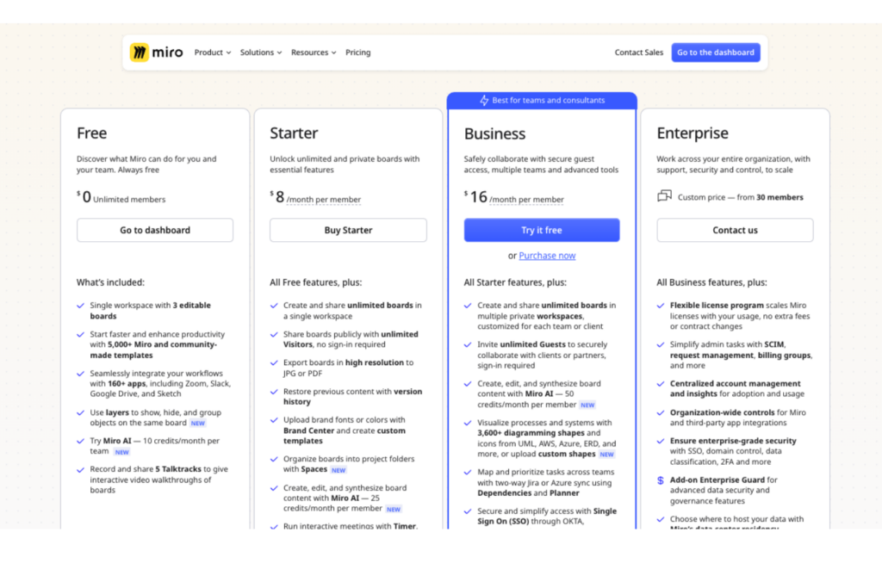The width and height of the screenshot is (882, 588).
Task: Click checkmark beside 5,000+ Miro templates feature
Action: [x=80, y=335]
